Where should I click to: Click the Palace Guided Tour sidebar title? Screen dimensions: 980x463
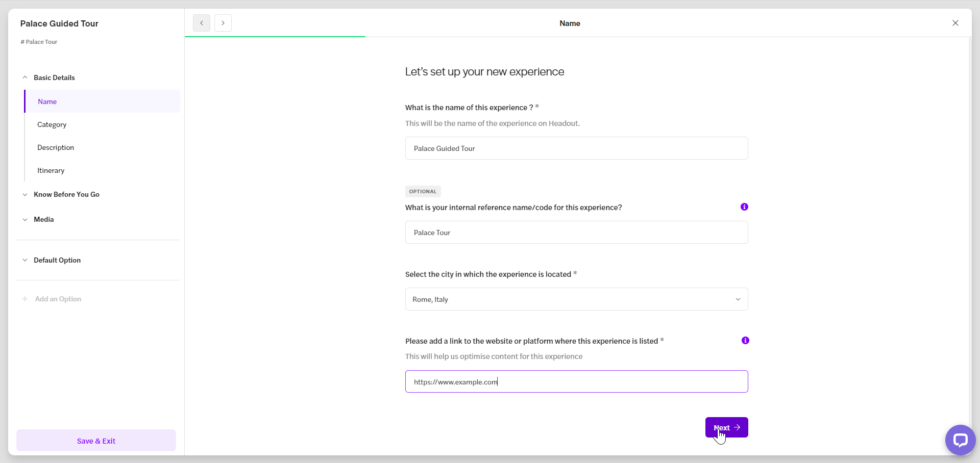click(x=59, y=23)
